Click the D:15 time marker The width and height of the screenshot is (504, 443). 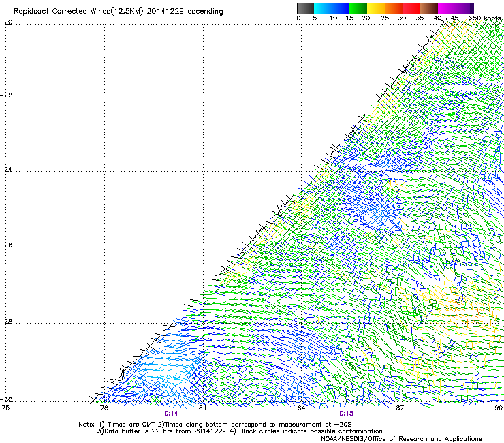[346, 414]
